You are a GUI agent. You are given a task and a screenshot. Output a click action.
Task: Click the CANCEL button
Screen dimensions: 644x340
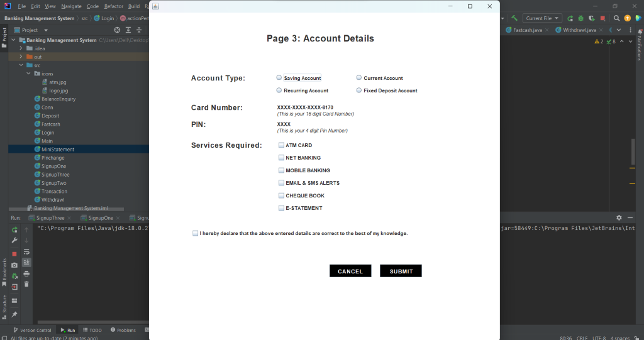(x=350, y=271)
